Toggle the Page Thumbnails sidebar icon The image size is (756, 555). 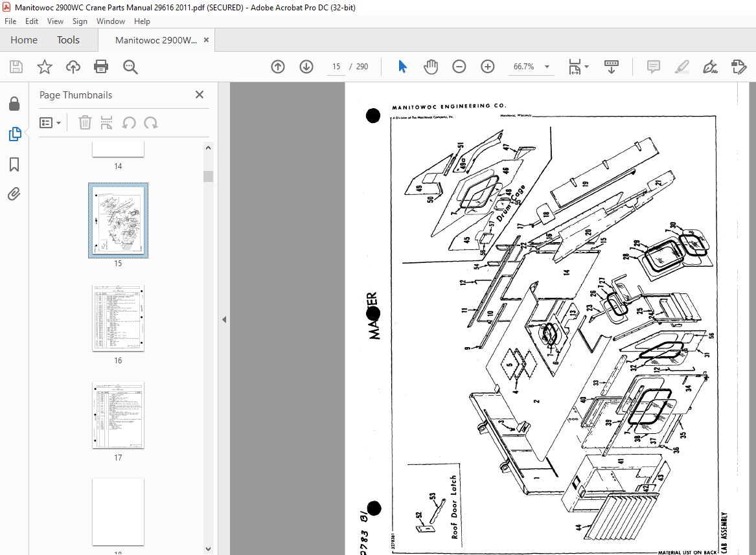coord(14,134)
